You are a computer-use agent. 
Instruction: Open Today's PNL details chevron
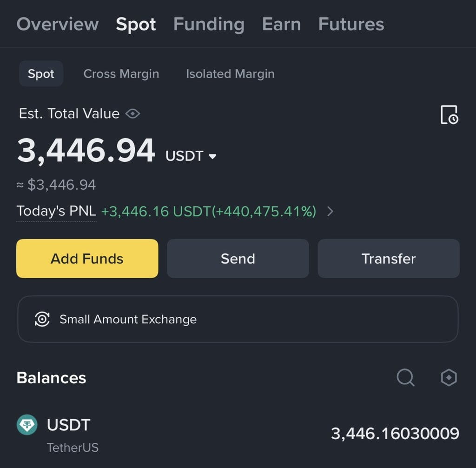(x=331, y=211)
